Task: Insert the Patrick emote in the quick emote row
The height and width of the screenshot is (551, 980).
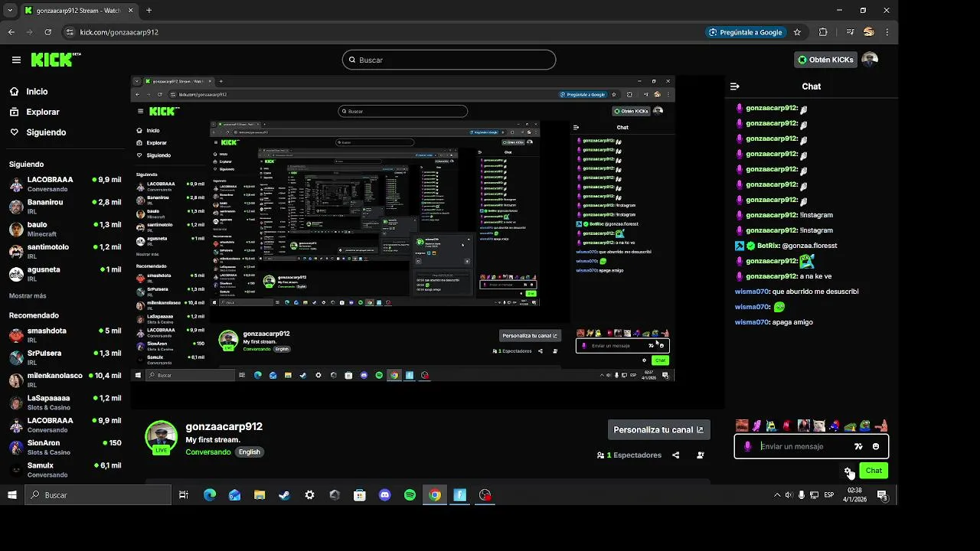Action: pyautogui.click(x=881, y=425)
